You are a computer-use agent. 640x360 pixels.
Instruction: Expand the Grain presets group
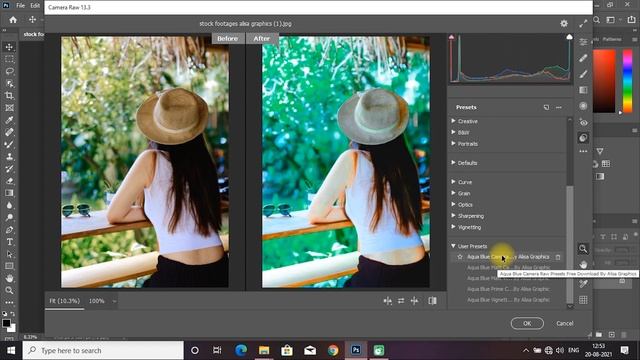[x=453, y=193]
